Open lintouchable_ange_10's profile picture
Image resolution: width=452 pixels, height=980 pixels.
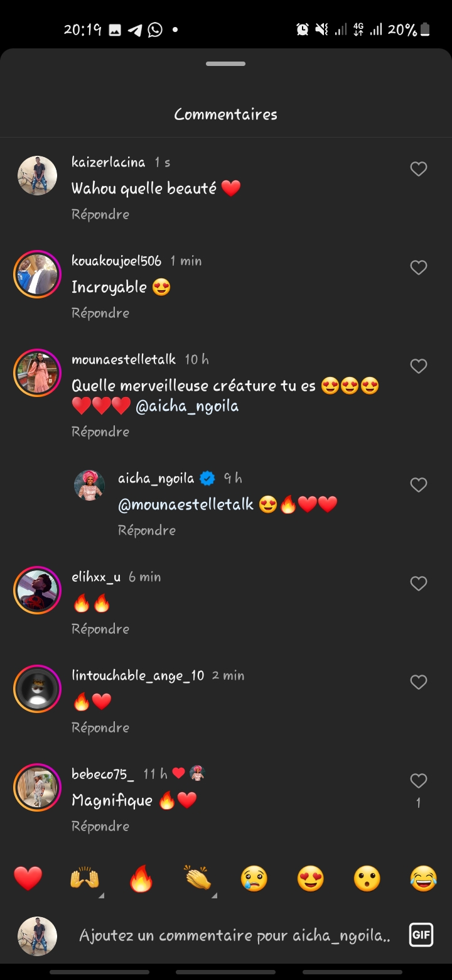tap(37, 689)
